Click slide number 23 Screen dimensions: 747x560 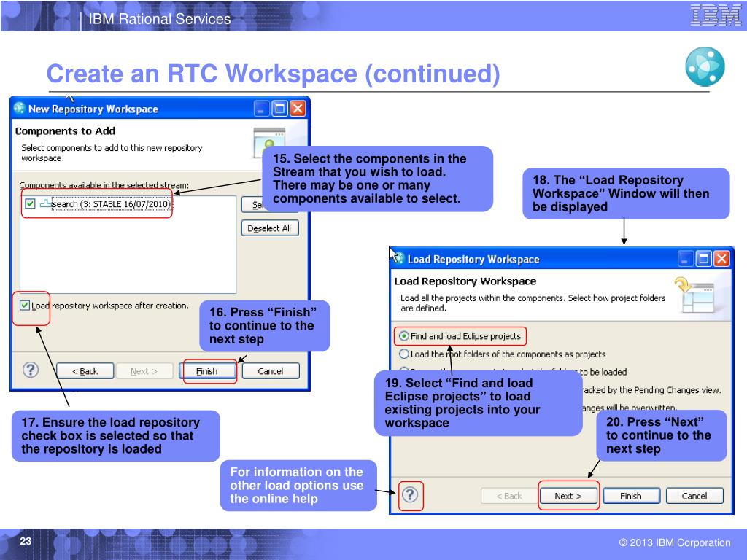[26, 541]
